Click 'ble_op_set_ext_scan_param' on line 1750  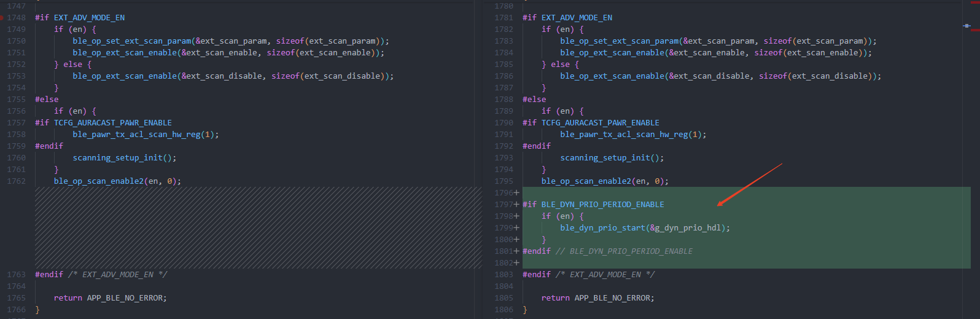pos(132,41)
